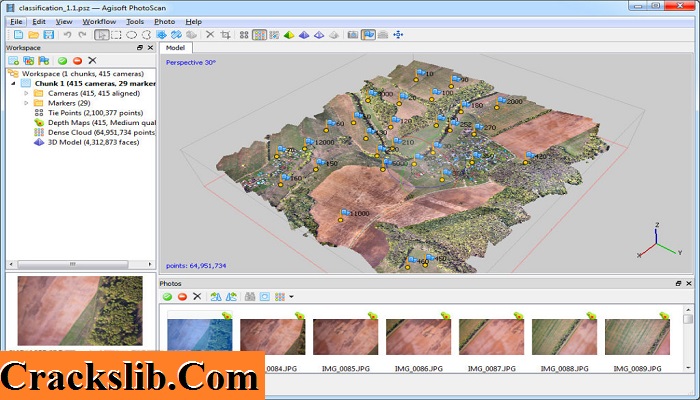This screenshot has width=700, height=400.
Task: Select the Depth Maps tree item
Action: [x=95, y=123]
